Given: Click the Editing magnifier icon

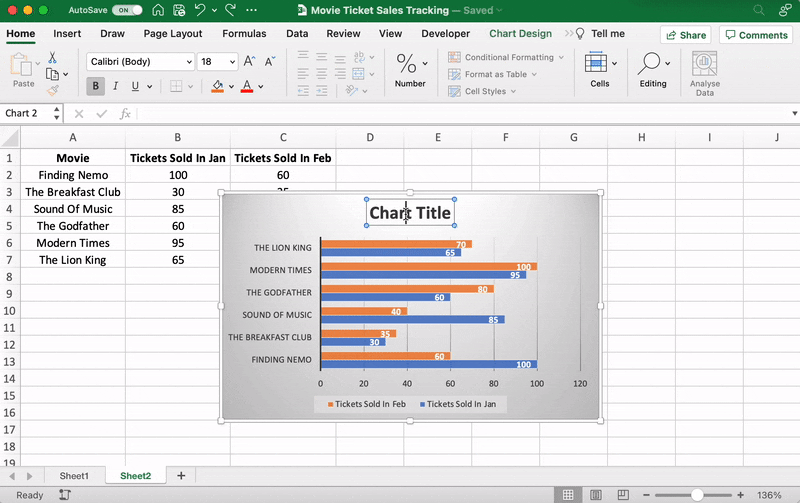Looking at the screenshot, I should 648,63.
